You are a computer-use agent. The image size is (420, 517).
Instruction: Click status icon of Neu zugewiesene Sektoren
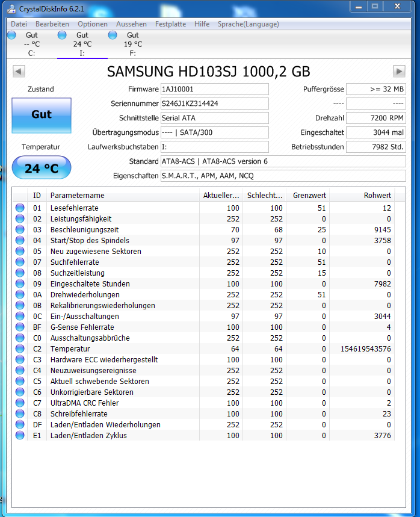coord(20,251)
